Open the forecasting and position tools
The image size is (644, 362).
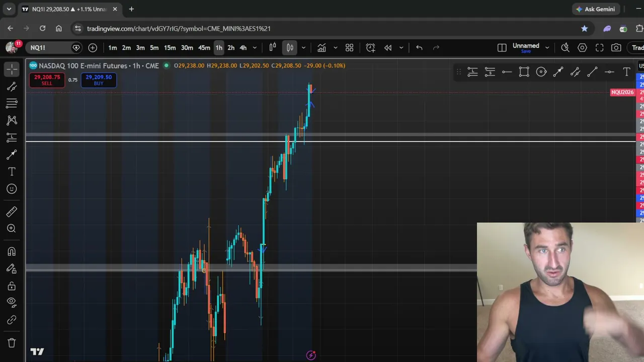[x=12, y=137]
